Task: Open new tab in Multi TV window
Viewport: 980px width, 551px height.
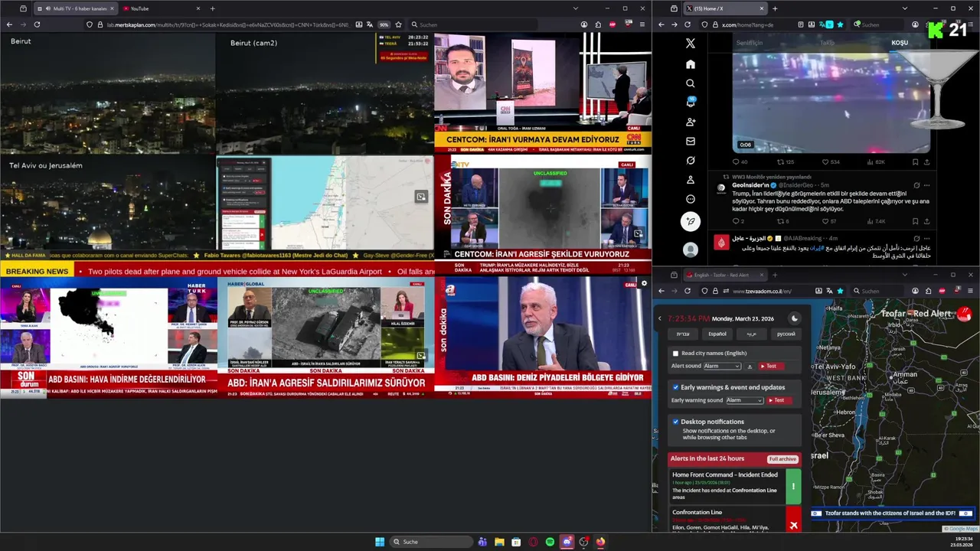Action: 212,8
